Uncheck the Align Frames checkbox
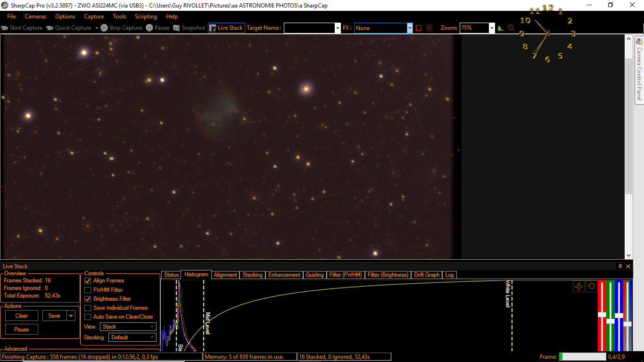Viewport: 644px width, 362px height. click(88, 280)
